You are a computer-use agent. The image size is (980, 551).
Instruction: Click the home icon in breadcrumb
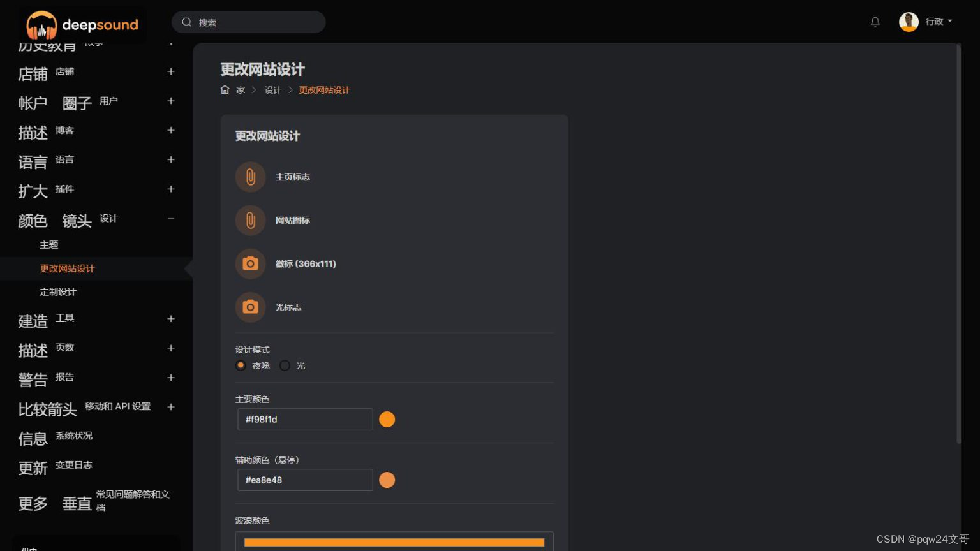(x=225, y=90)
